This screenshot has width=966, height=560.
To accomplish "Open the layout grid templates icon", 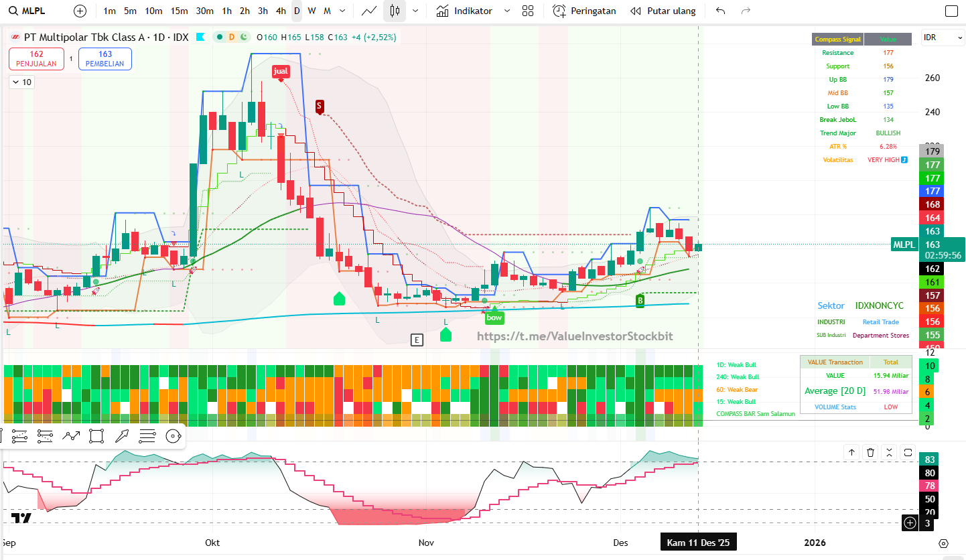I will point(528,11).
